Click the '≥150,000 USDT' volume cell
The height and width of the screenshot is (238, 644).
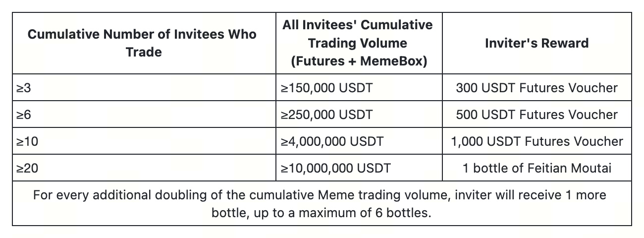coord(326,88)
